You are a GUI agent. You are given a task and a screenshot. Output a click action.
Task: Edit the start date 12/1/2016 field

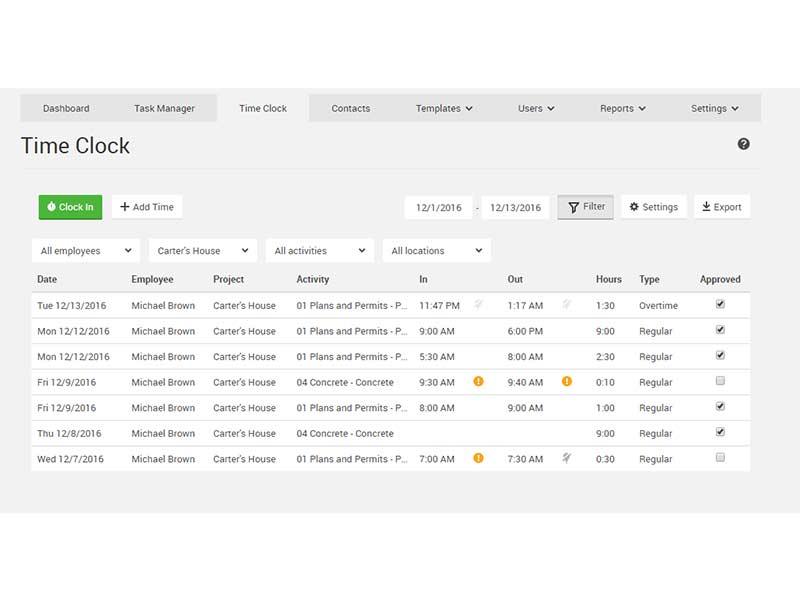[438, 208]
